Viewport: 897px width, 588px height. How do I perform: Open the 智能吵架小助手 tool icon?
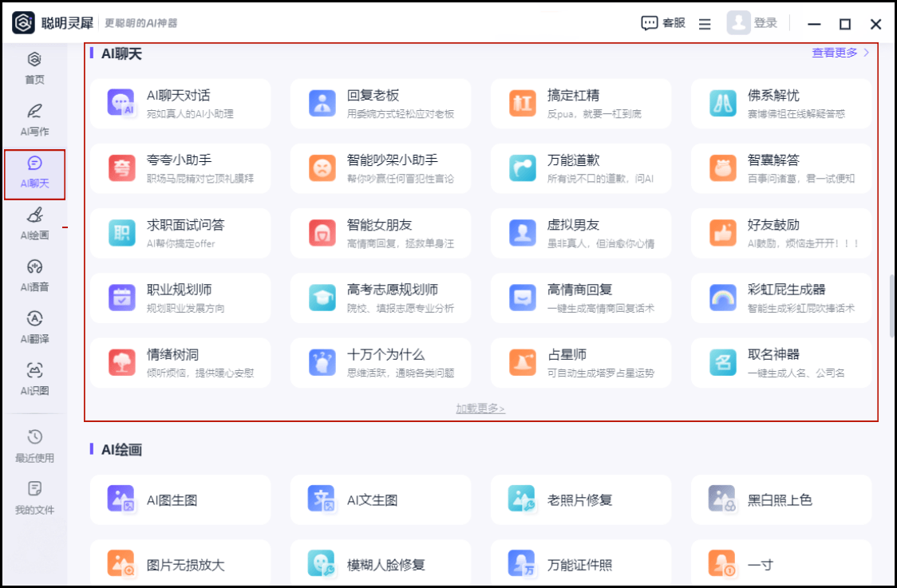[x=322, y=168]
